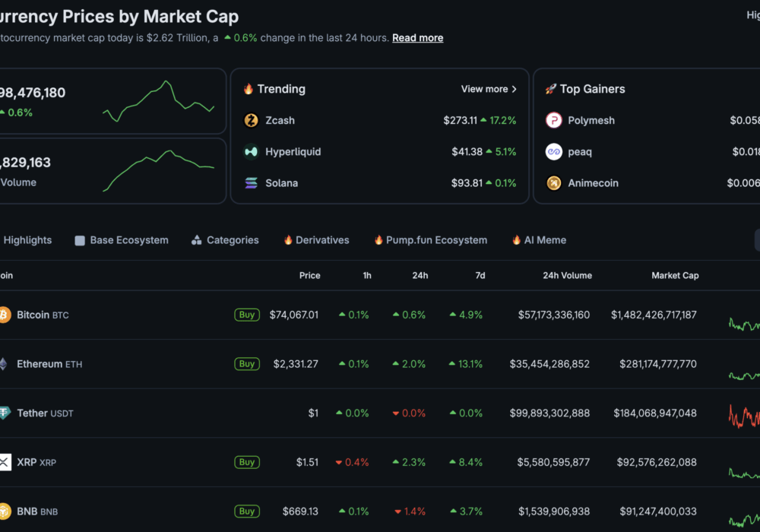The width and height of the screenshot is (760, 532).
Task: Open the AI Meme tab
Action: point(539,240)
